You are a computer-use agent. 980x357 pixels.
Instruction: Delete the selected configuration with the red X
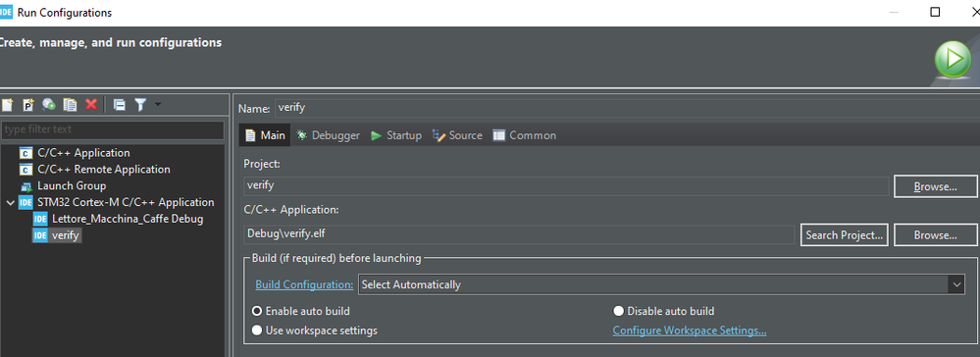[x=91, y=105]
